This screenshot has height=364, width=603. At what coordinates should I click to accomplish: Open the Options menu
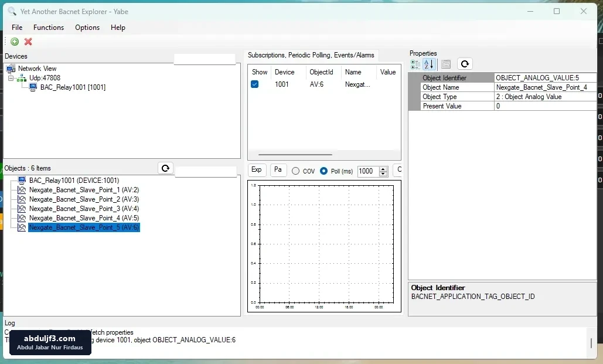point(87,28)
